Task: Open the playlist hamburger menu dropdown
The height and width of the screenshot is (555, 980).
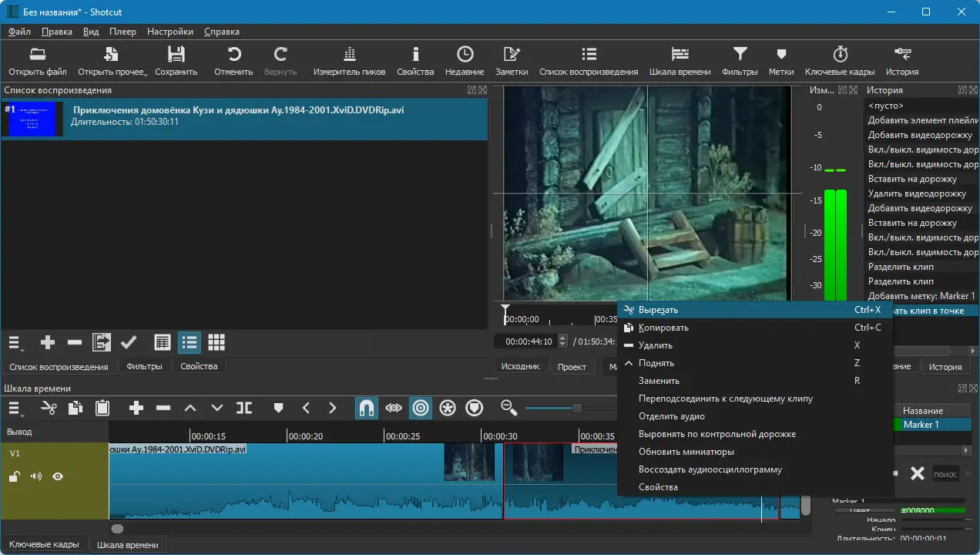Action: click(x=15, y=342)
